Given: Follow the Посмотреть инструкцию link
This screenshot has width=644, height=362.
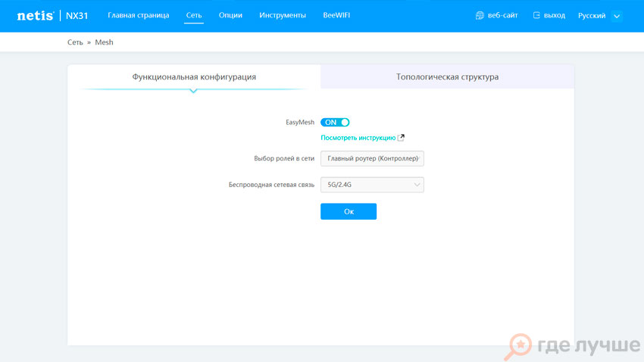Looking at the screenshot, I should (x=358, y=138).
